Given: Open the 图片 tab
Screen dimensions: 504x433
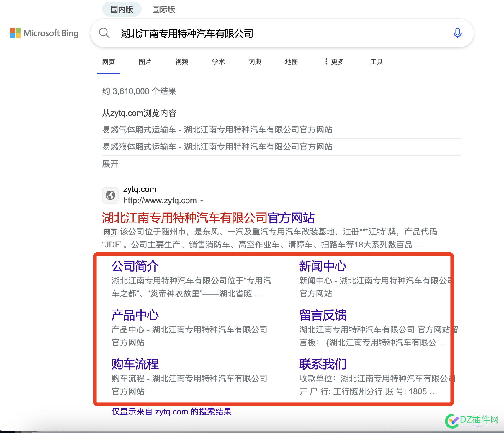Looking at the screenshot, I should (145, 62).
